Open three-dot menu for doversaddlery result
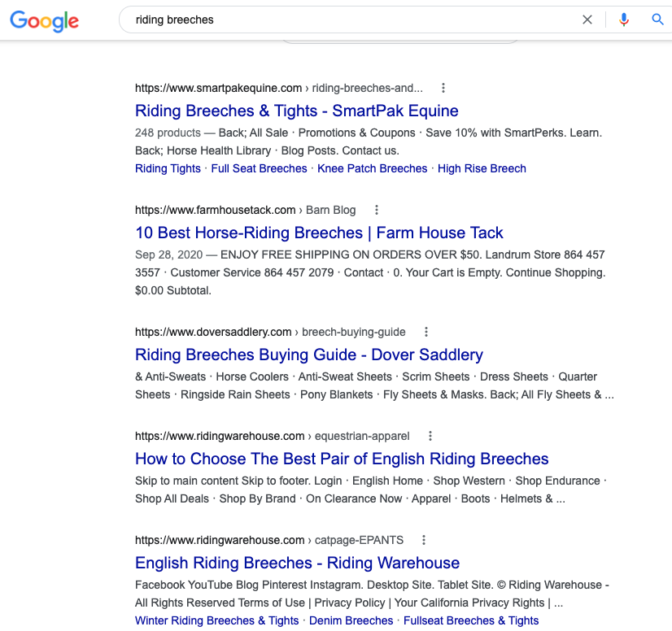 click(425, 332)
